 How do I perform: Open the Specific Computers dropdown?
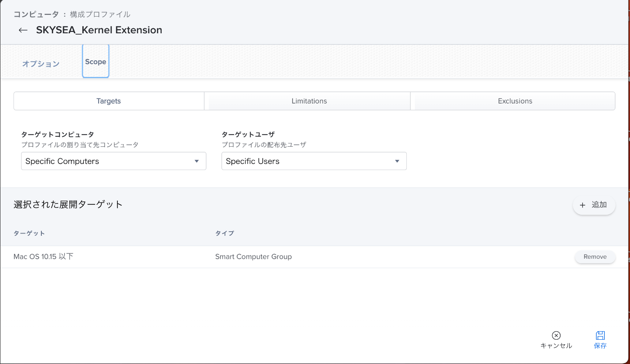click(114, 161)
